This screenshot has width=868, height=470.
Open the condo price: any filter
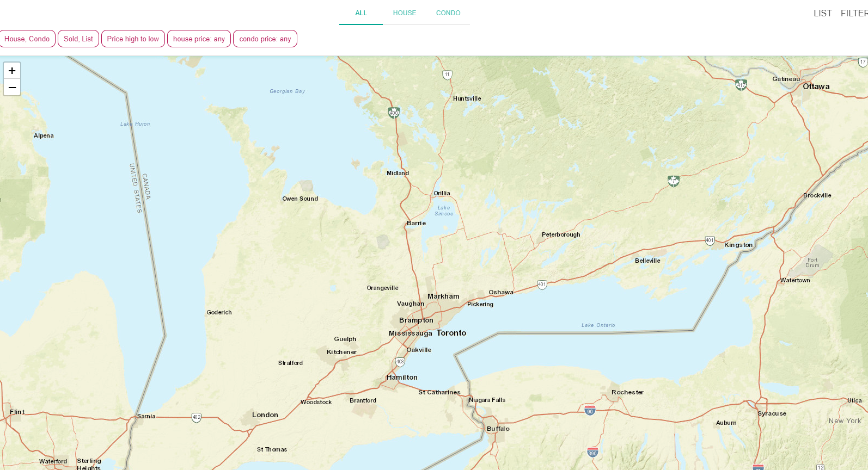[x=265, y=39]
